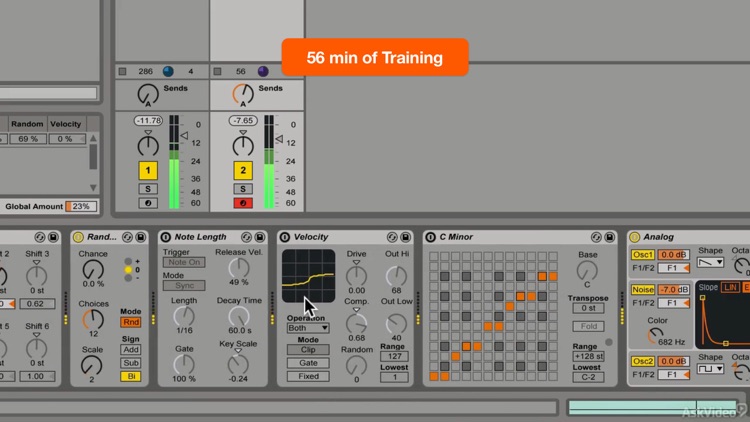The height and width of the screenshot is (422, 750).
Task: Toggle the Velocity device activator
Action: (285, 237)
